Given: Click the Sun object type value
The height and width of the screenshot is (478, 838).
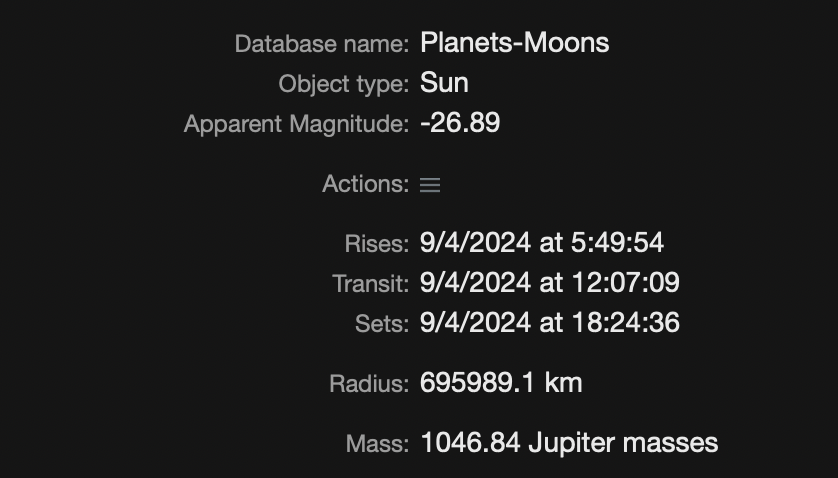Looking at the screenshot, I should tap(444, 83).
